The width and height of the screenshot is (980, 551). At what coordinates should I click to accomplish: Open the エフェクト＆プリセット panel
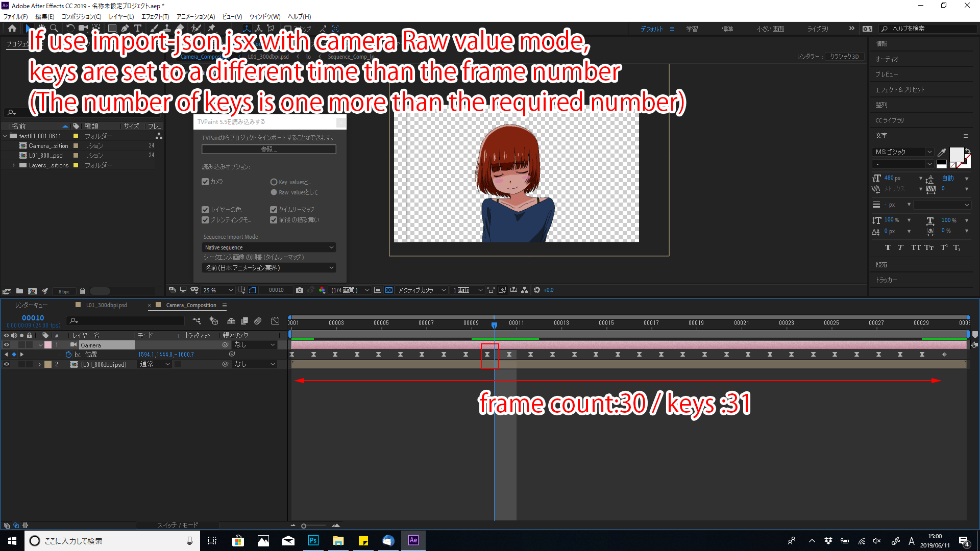coord(899,90)
